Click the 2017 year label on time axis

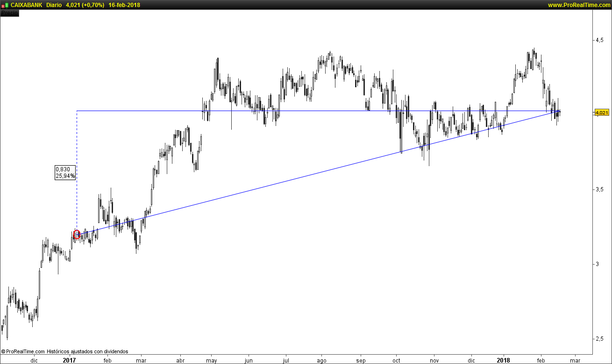coord(69,360)
